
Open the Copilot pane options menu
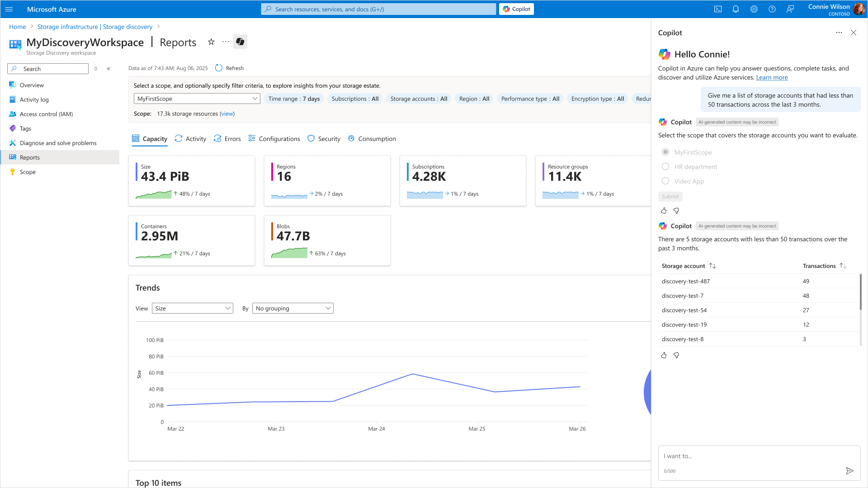(x=839, y=33)
